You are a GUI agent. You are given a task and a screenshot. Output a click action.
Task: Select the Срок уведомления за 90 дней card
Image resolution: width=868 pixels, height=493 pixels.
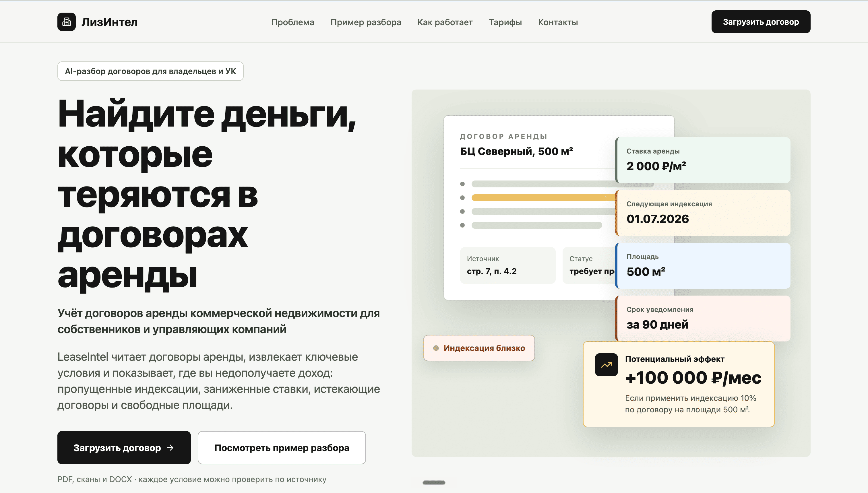703,319
